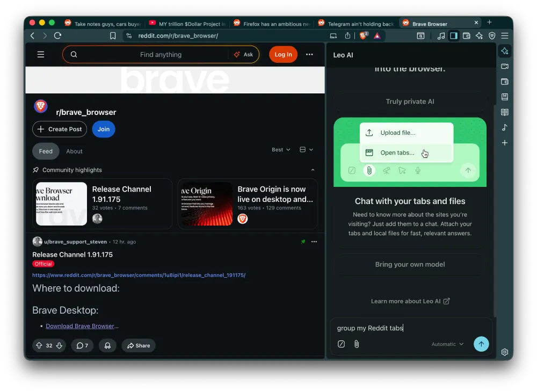Open Automatic model selector dropdown
The width and height of the screenshot is (537, 392).
click(x=447, y=344)
